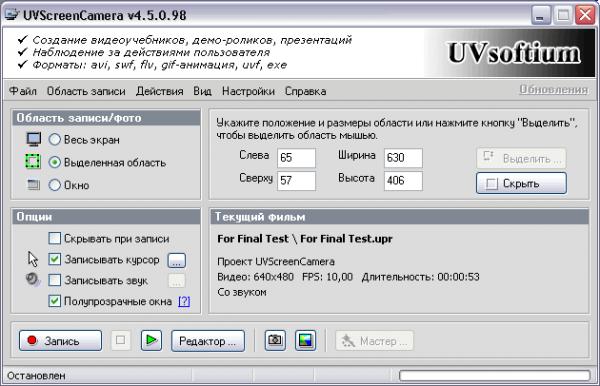The height and width of the screenshot is (386, 600).
Task: Open the Файл menu
Action: coord(23,91)
